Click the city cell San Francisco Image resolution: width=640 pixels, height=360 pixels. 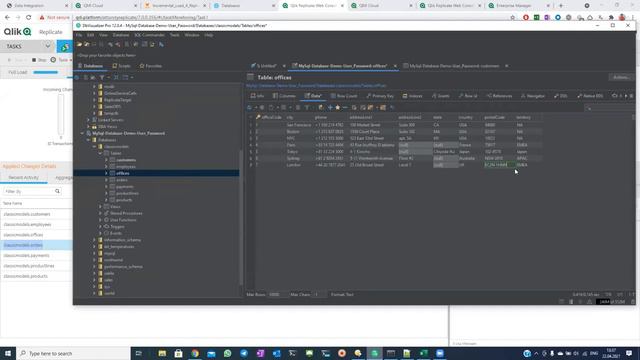[299, 125]
